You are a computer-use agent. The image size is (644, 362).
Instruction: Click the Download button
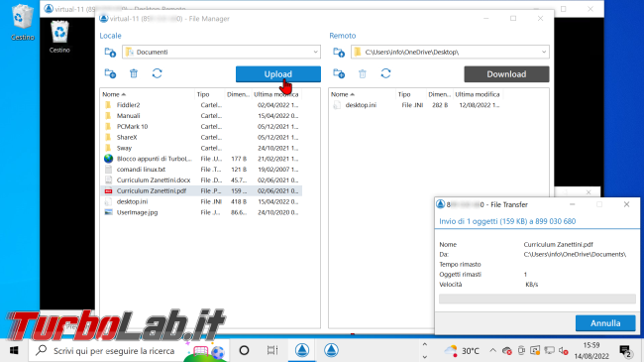click(x=506, y=74)
